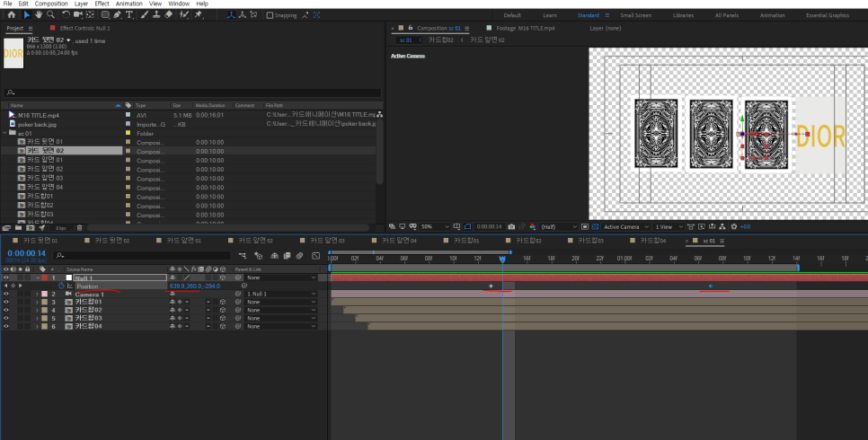Open the Active Camera view dropdown

click(625, 227)
